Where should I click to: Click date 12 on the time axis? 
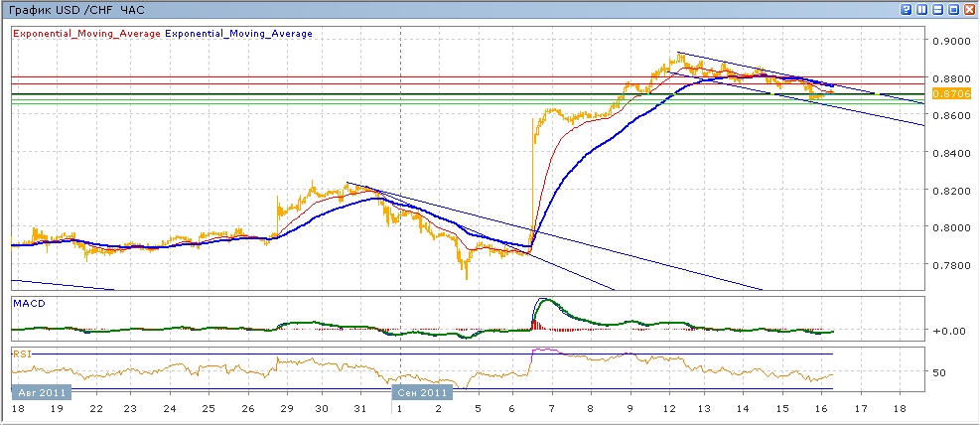(x=671, y=408)
